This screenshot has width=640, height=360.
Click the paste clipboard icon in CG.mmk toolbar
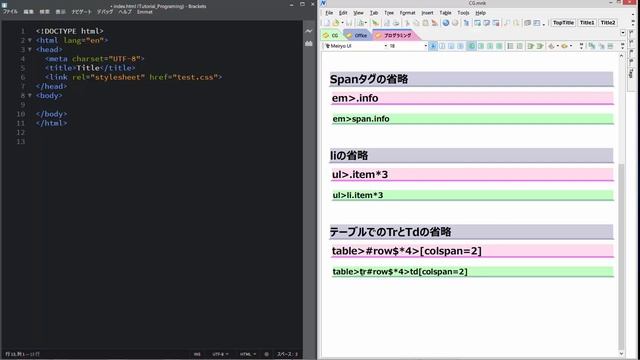click(x=425, y=23)
